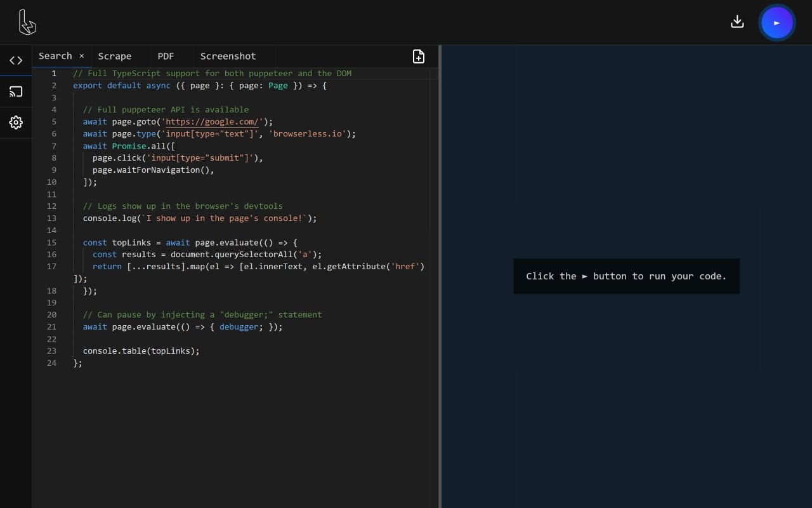
Task: Select the Screenshot tab
Action: tap(228, 56)
